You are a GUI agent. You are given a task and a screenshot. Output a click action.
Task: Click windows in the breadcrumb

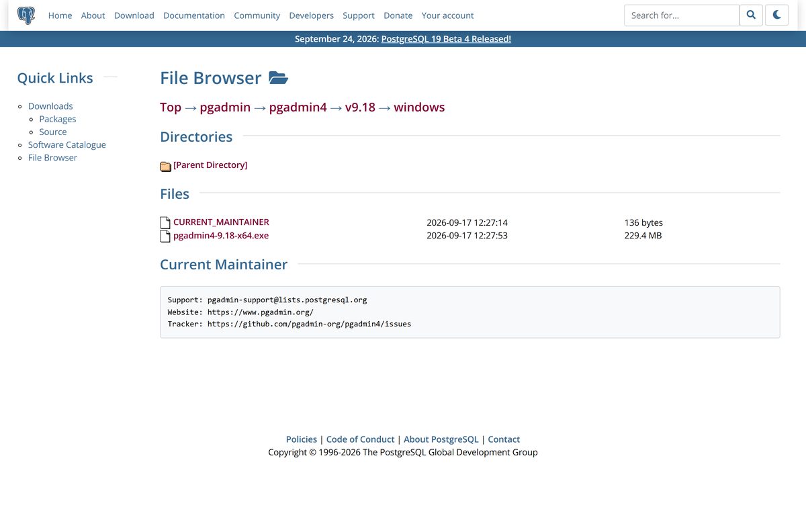click(x=419, y=107)
